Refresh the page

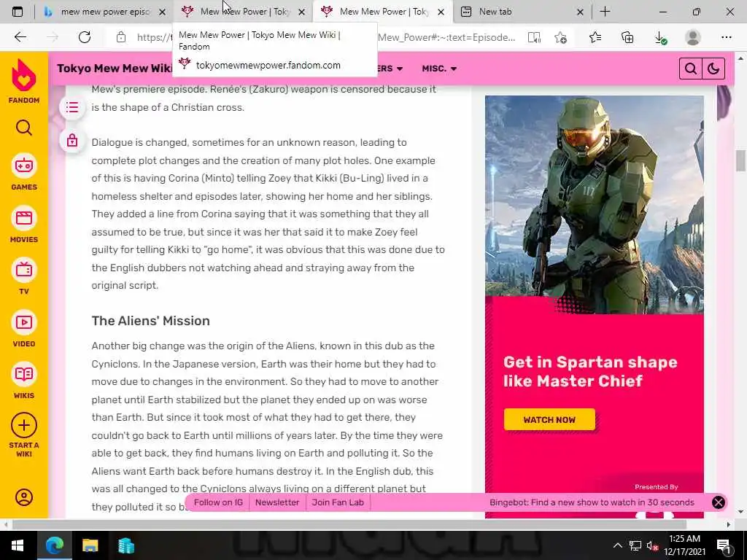pos(85,37)
